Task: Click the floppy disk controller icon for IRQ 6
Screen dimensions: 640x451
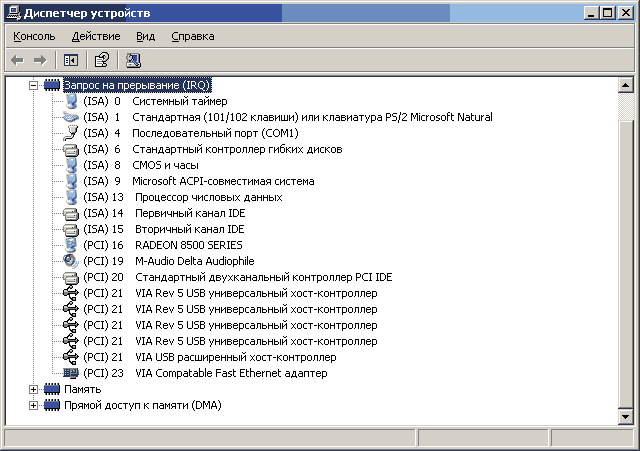Action: (70, 149)
